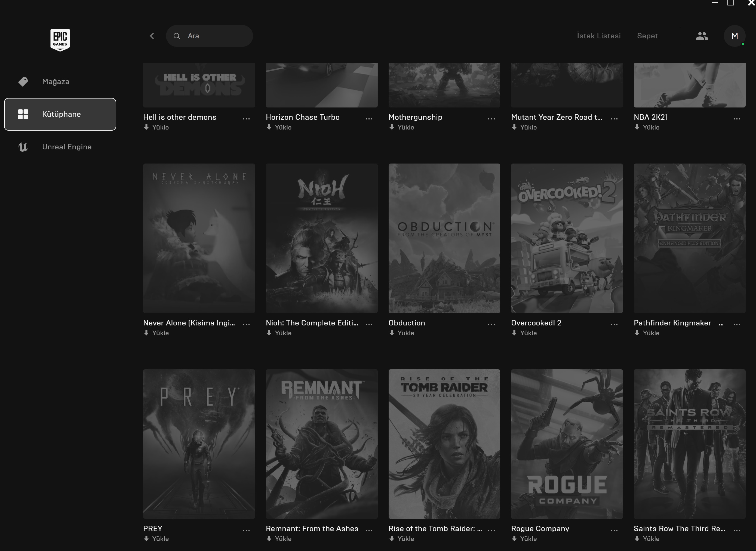Open the Saints Row The Third cover

click(x=690, y=444)
